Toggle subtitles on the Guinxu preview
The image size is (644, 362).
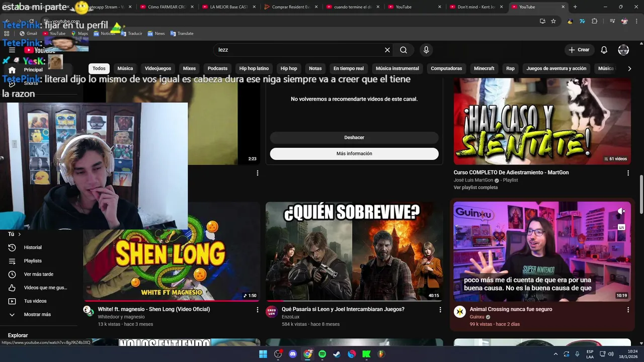coord(621,227)
